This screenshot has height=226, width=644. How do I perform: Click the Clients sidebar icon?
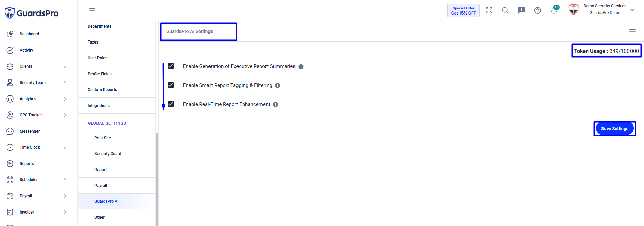(10, 66)
